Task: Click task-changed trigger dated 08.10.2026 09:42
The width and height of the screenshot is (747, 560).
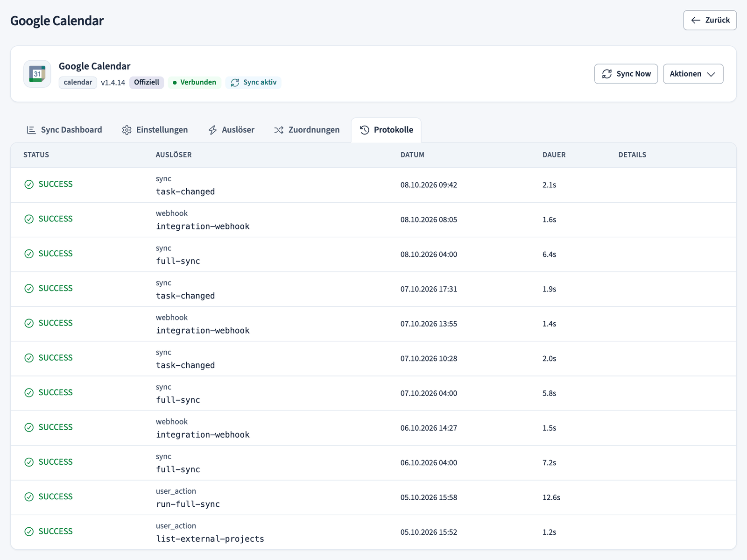Action: (x=185, y=192)
